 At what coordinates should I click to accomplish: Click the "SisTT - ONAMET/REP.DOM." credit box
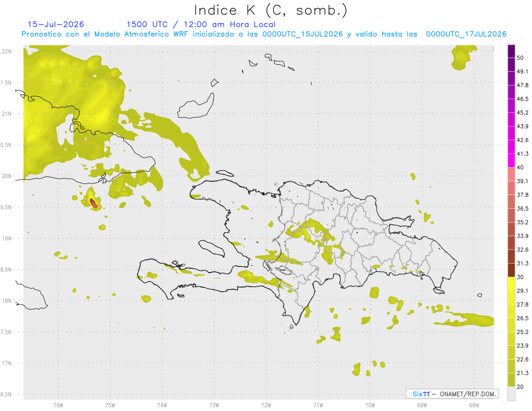click(x=452, y=394)
